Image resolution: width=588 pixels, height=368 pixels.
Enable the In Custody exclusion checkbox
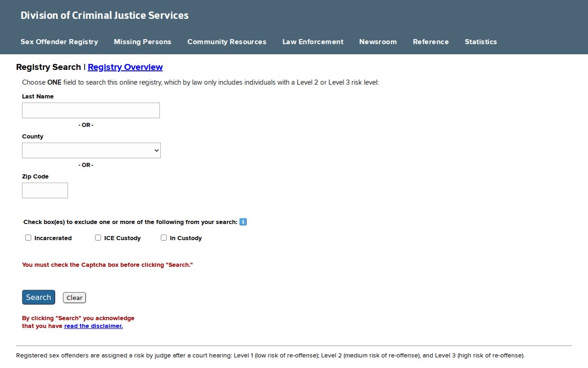click(x=164, y=238)
